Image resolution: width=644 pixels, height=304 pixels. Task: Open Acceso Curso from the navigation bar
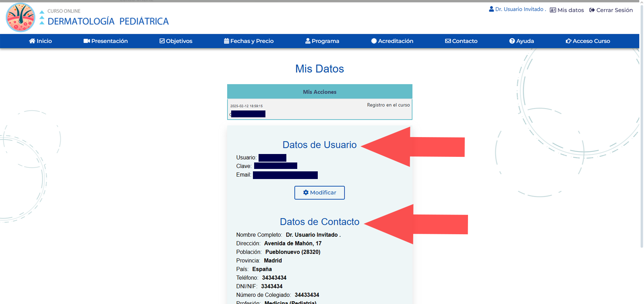[x=591, y=41]
